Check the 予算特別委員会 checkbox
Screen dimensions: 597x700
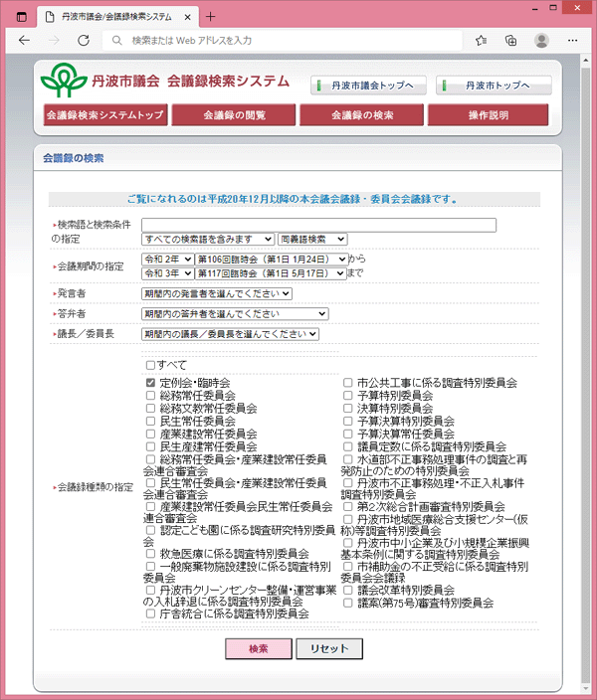point(347,396)
